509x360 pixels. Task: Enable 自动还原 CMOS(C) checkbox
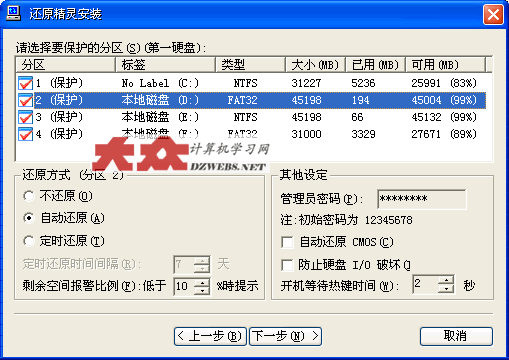(287, 242)
